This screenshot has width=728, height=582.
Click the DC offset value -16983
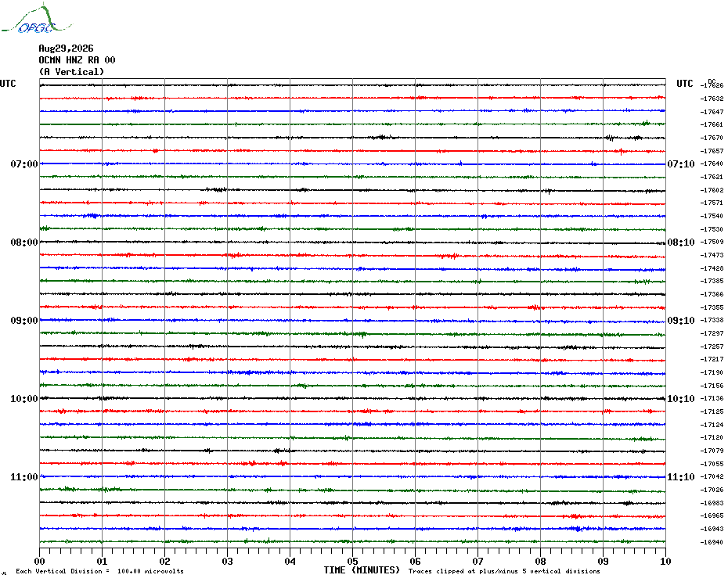coord(712,503)
